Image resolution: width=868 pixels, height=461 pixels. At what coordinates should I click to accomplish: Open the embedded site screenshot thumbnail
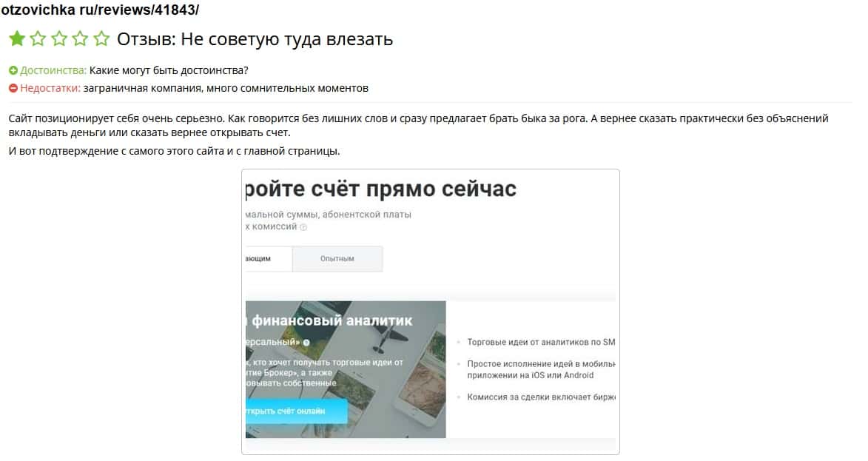[x=431, y=312]
